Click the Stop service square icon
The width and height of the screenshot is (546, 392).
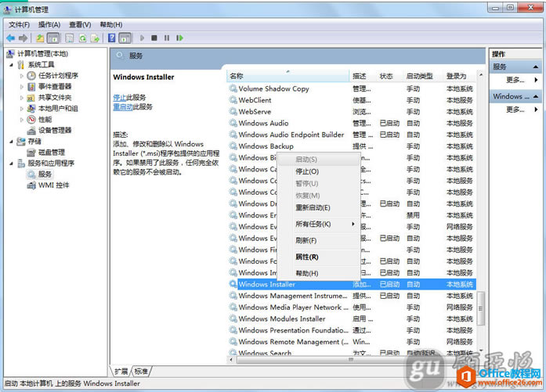pos(154,38)
